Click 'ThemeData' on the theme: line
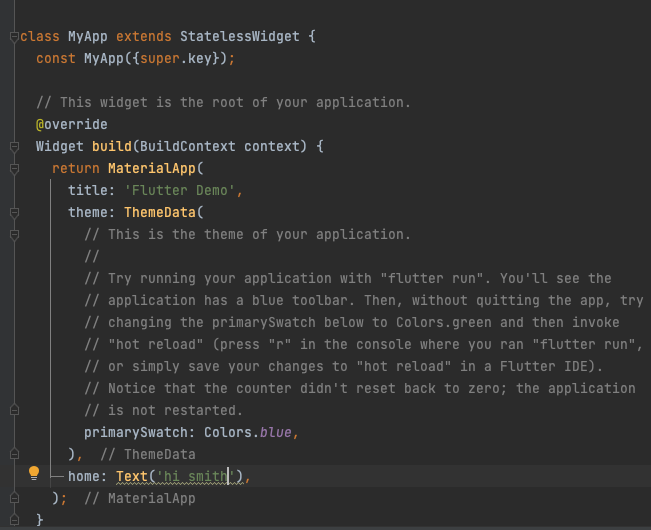 [x=159, y=212]
